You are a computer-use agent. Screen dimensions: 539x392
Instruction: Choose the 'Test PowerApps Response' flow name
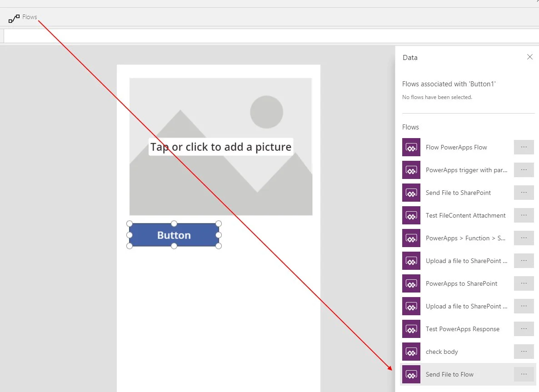[x=462, y=329]
